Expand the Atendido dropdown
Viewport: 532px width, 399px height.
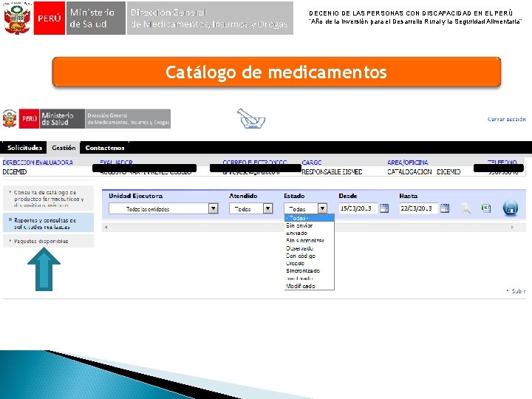268,208
